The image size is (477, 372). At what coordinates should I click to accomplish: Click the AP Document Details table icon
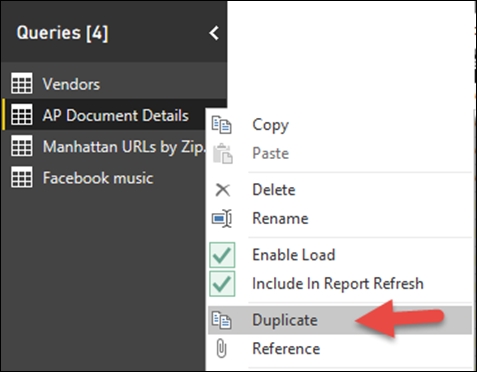click(x=22, y=114)
